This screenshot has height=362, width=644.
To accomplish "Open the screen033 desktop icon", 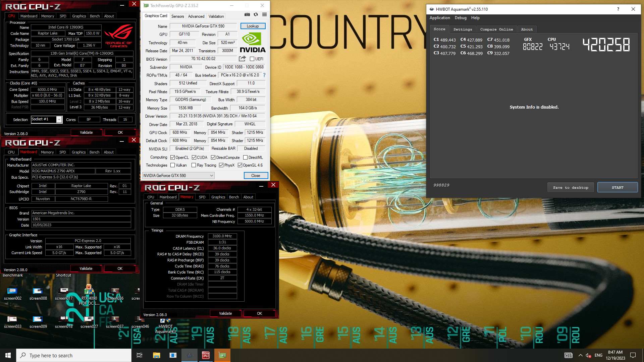I will [x=13, y=322].
